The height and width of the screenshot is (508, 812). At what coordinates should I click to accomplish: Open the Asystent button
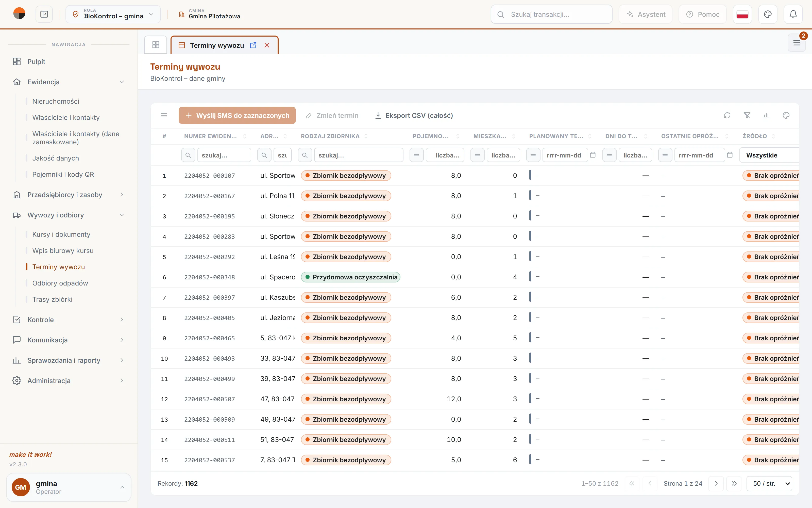pyautogui.click(x=646, y=14)
